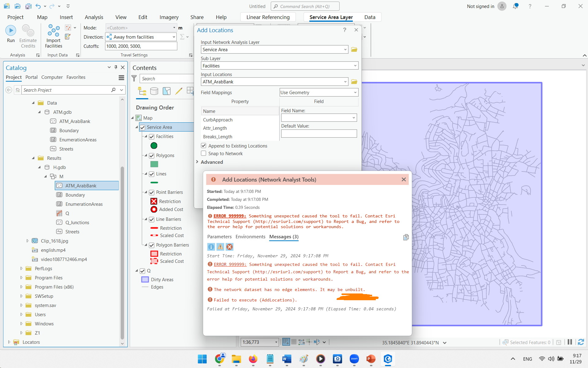The image size is (588, 368).
Task: Change the Field Mappings Use Geometry option
Action: [318, 92]
